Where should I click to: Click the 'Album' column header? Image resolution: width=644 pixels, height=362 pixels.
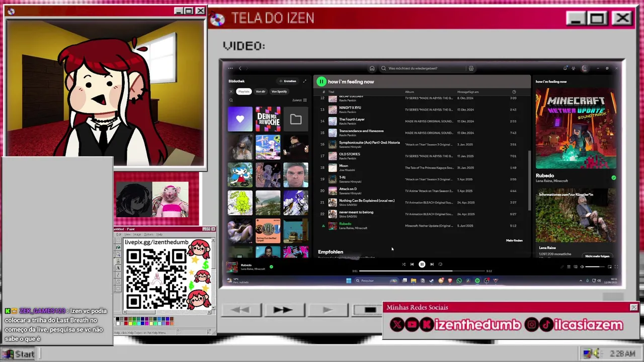click(410, 92)
